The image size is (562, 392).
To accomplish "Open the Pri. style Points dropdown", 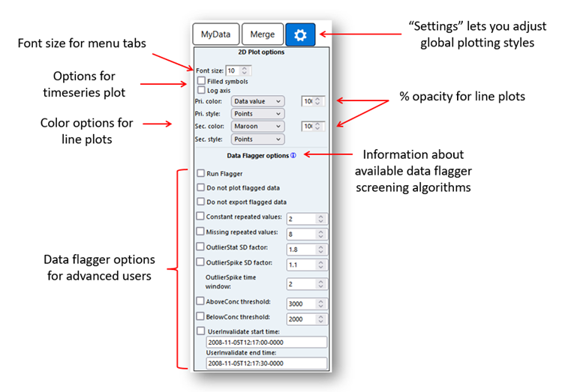I will click(257, 113).
